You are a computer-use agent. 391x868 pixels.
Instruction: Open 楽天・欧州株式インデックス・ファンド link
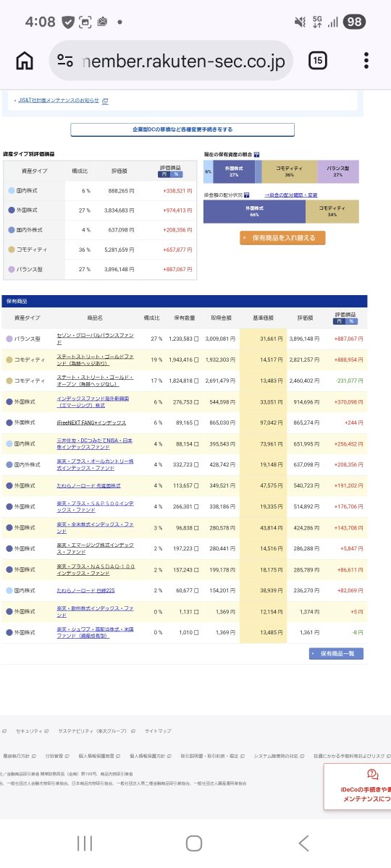point(95,611)
